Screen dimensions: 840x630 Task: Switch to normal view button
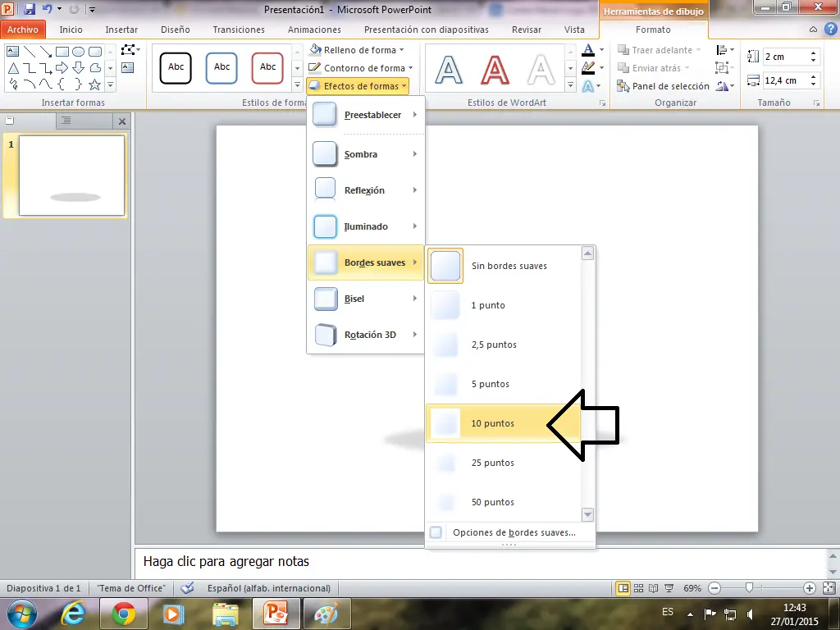coord(623,588)
